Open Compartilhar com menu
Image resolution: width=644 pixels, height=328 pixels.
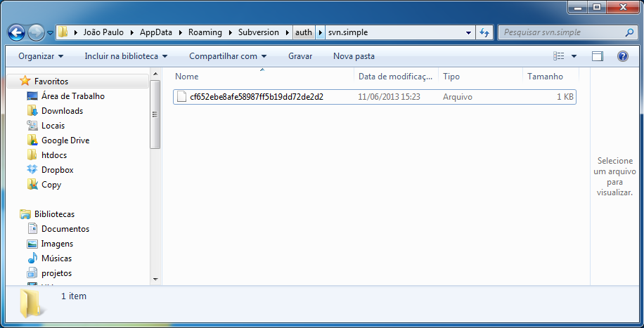pyautogui.click(x=228, y=56)
